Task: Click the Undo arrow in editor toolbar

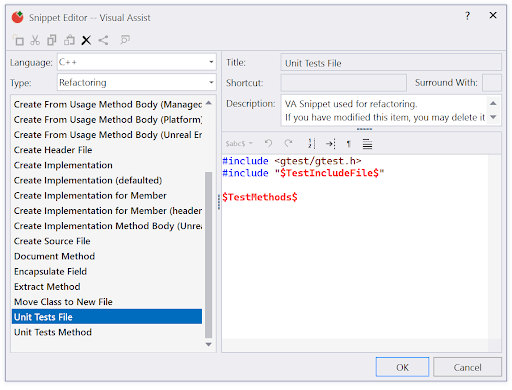Action: point(268,144)
